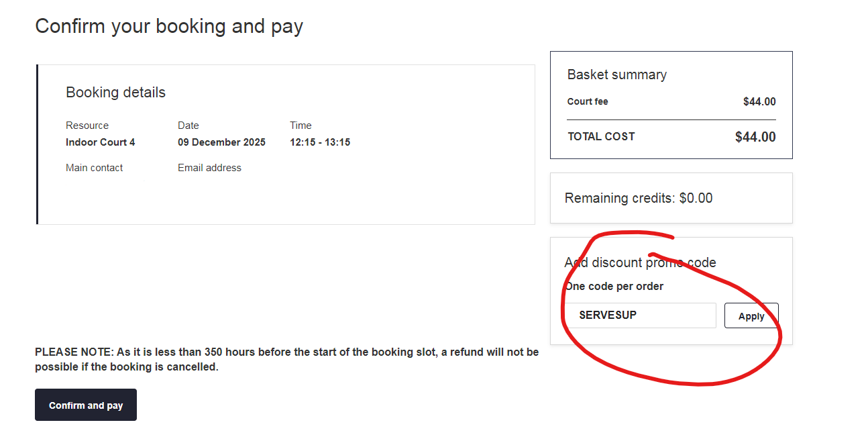Click the Remaining credits $0.00 text
The width and height of the screenshot is (868, 441).
coord(639,198)
